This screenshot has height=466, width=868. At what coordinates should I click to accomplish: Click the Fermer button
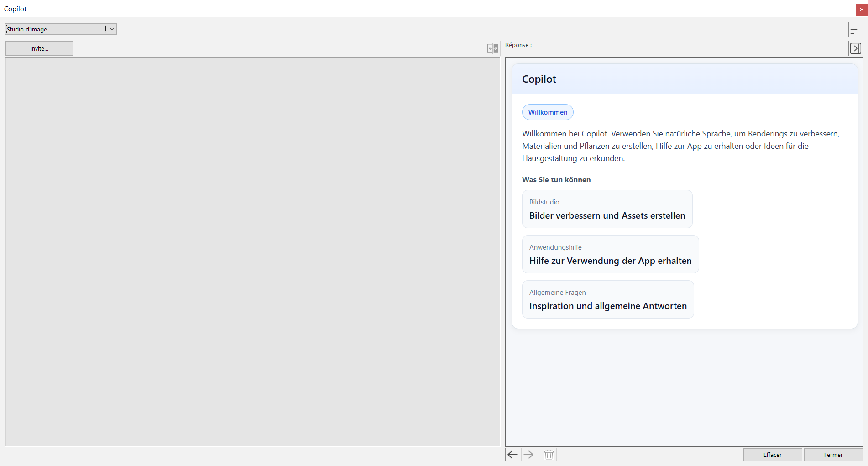[833, 455]
